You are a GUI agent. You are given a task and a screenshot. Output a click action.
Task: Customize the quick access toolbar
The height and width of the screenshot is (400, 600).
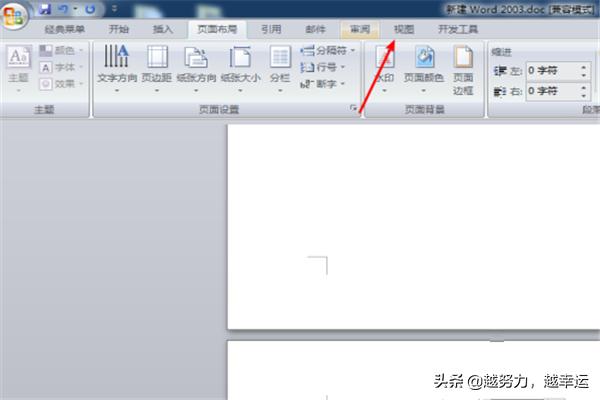114,9
